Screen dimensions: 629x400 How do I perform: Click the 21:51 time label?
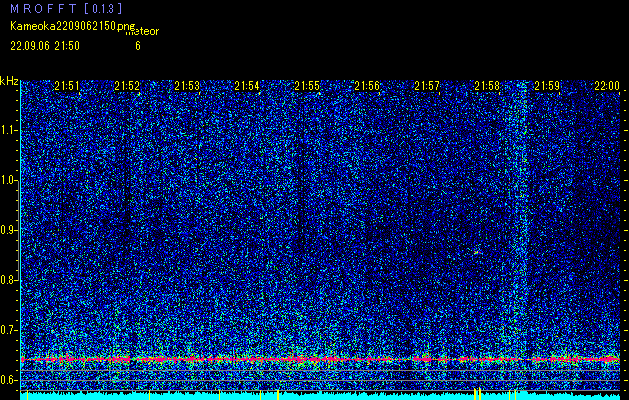(67, 86)
